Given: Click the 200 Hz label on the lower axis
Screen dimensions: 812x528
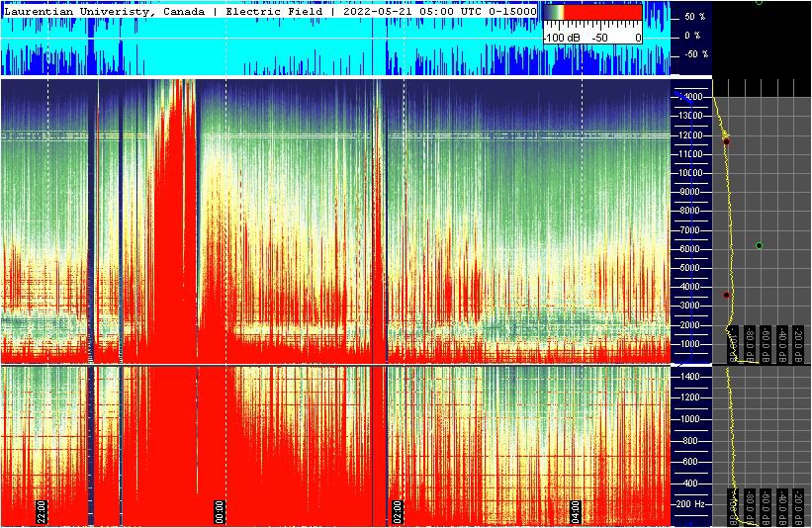Looking at the screenshot, I should (688, 504).
